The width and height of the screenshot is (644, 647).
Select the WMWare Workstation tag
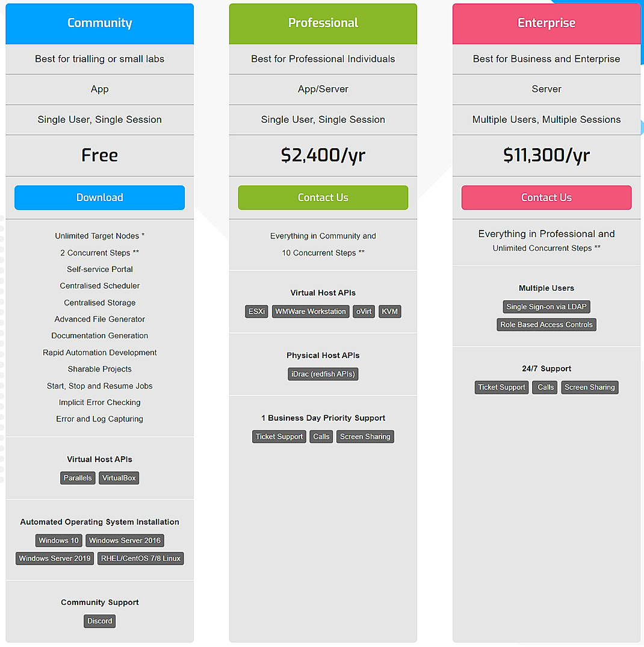(x=310, y=311)
